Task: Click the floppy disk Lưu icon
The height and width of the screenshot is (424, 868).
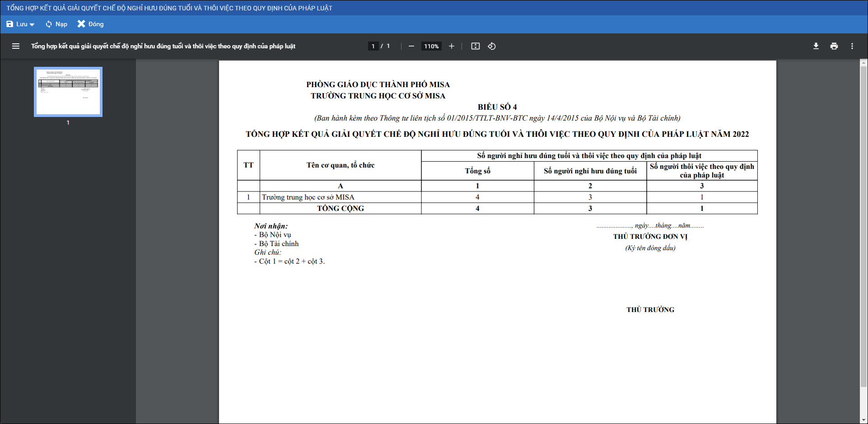Action: coord(10,24)
